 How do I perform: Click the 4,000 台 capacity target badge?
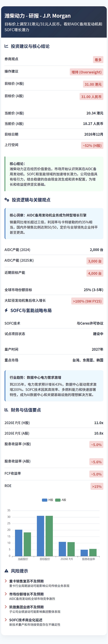(x=95, y=274)
